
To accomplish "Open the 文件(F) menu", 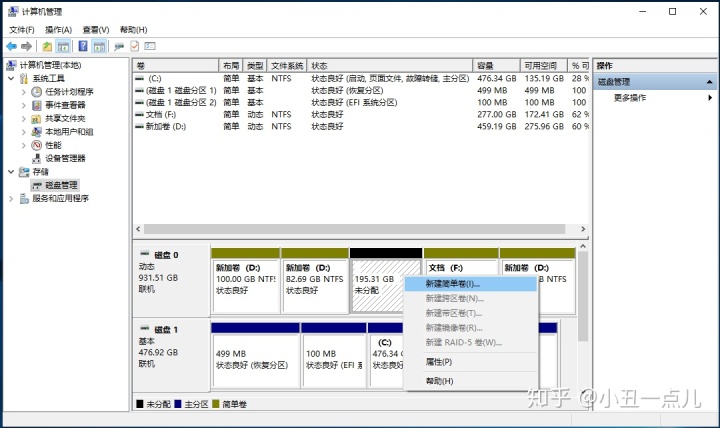I will (x=22, y=30).
